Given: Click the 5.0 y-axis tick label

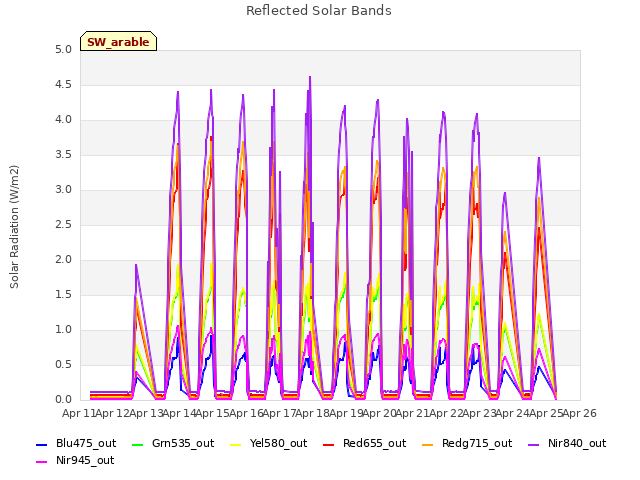Looking at the screenshot, I should 63,50.
